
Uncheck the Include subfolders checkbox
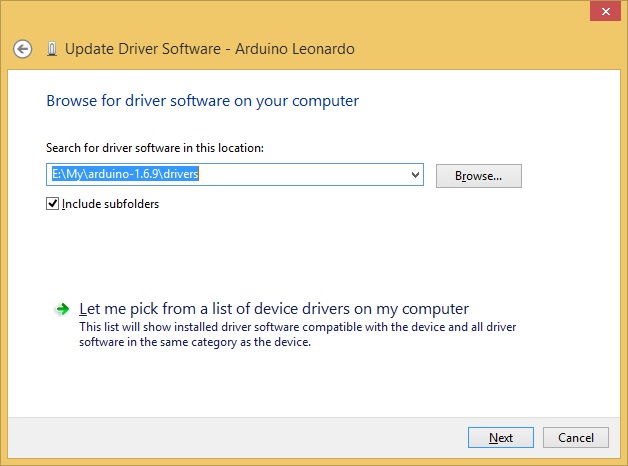(52, 204)
